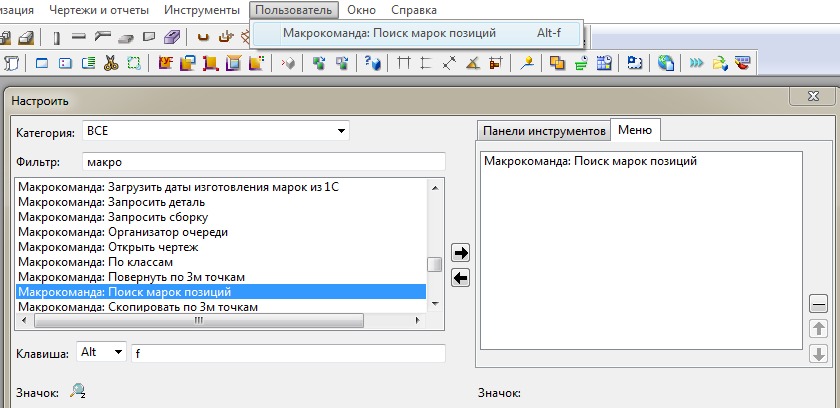840x408 pixels.
Task: Select the vertical dimension measure icon
Action: point(426,63)
